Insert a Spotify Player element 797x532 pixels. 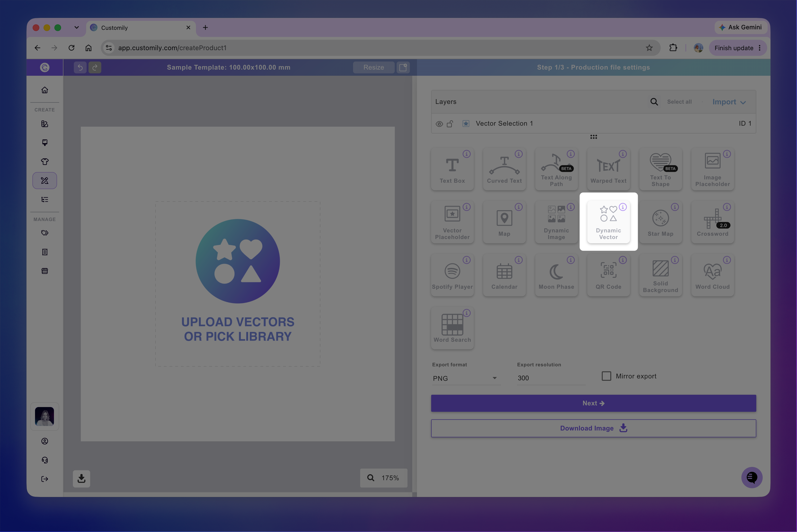click(x=452, y=275)
